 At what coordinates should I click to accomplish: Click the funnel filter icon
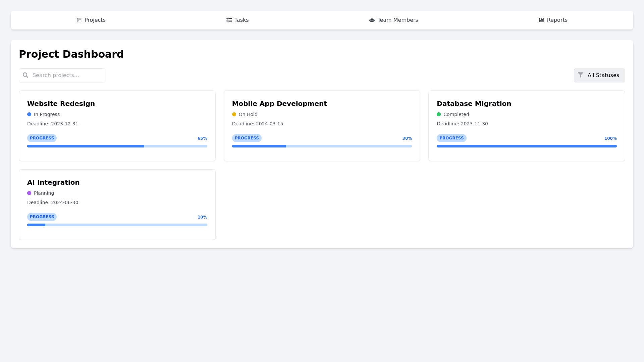pos(581,75)
